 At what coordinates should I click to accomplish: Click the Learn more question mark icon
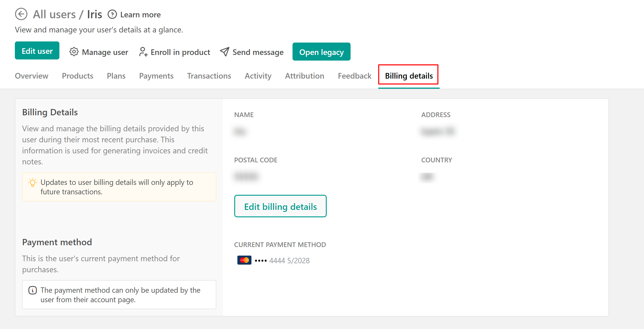coord(112,14)
